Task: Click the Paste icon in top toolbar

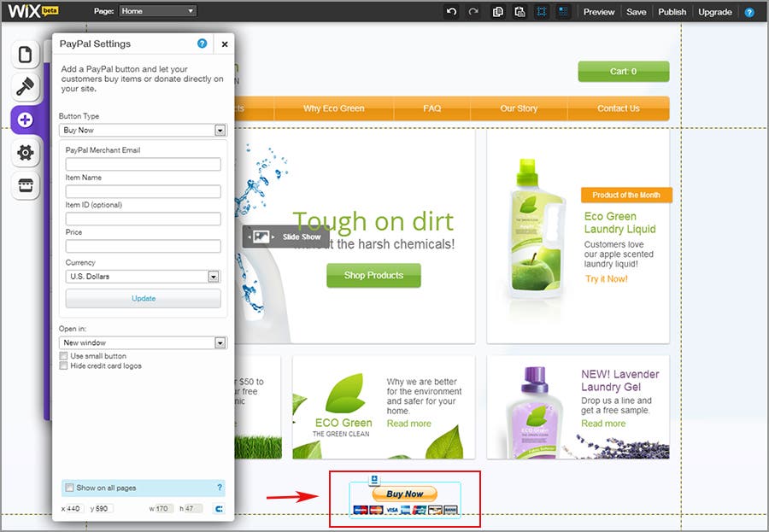Action: (520, 12)
